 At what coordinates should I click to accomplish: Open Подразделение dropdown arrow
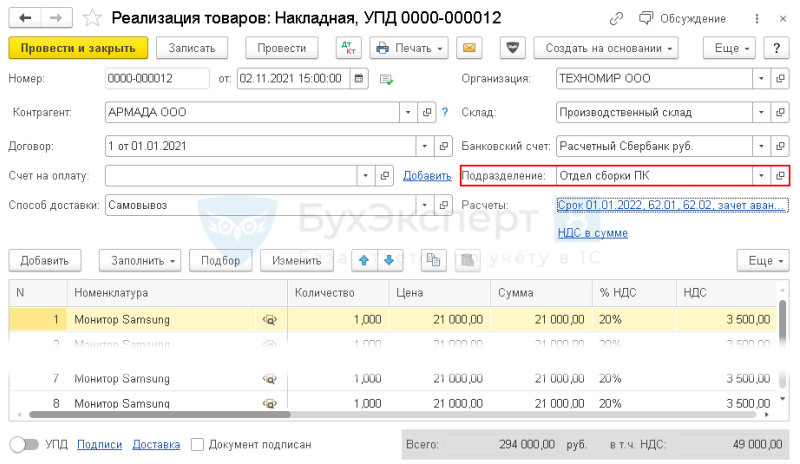pos(761,176)
